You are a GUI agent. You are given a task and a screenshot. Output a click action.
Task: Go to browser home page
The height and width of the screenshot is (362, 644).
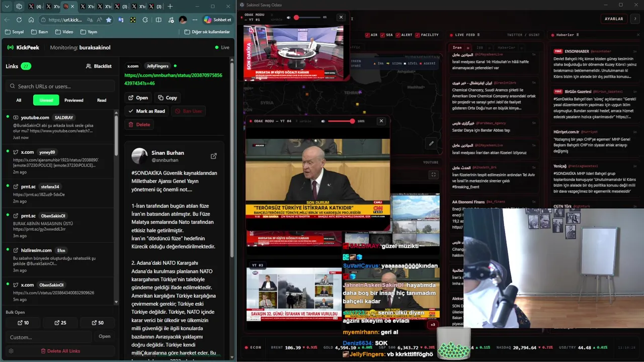point(31,20)
